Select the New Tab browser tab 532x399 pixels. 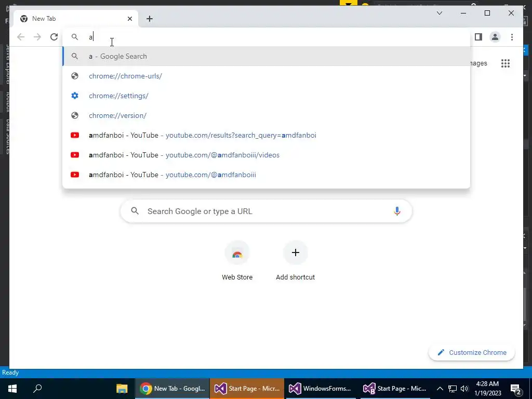[75, 19]
